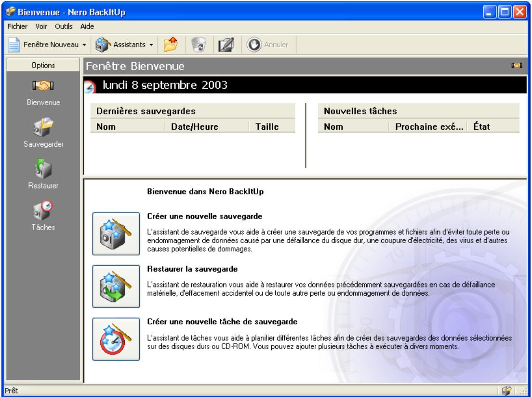Launch the new backup task clock wizard button
The width and height of the screenshot is (532, 397).
[116, 339]
